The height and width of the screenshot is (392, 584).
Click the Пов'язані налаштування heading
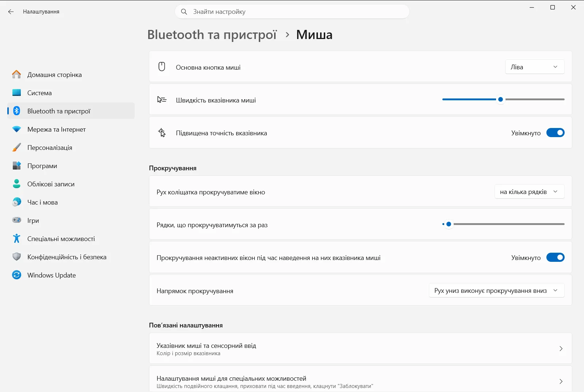186,325
